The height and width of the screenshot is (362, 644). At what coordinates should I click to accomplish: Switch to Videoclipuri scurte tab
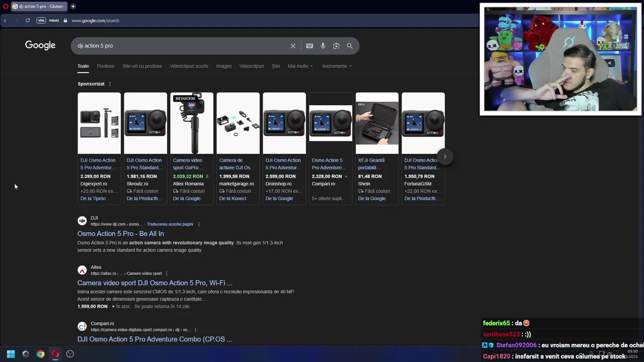(x=189, y=66)
